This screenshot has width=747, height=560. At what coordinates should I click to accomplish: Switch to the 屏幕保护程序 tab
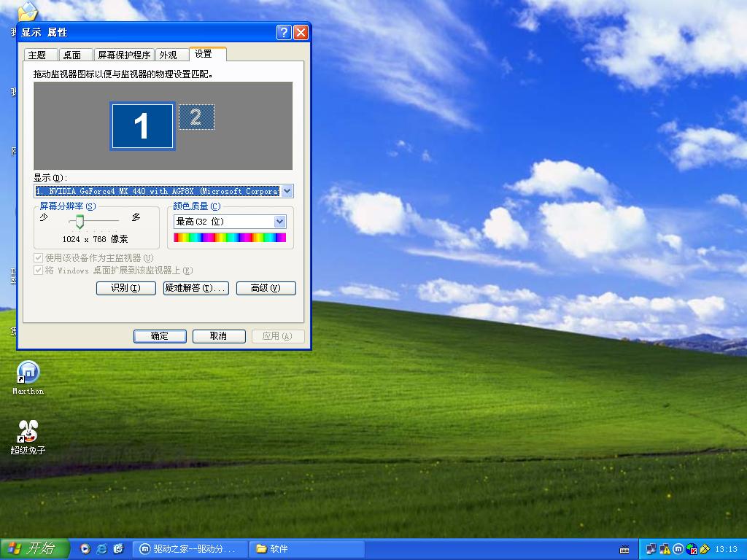(x=124, y=55)
